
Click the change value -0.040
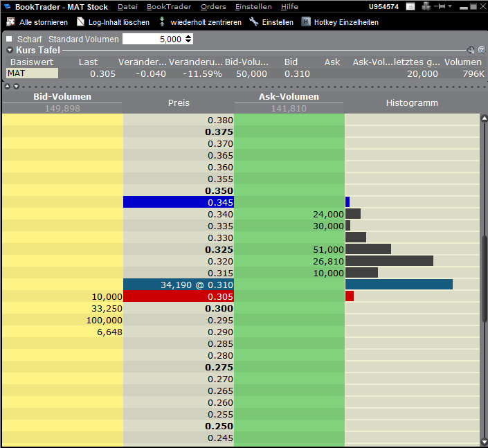click(151, 74)
